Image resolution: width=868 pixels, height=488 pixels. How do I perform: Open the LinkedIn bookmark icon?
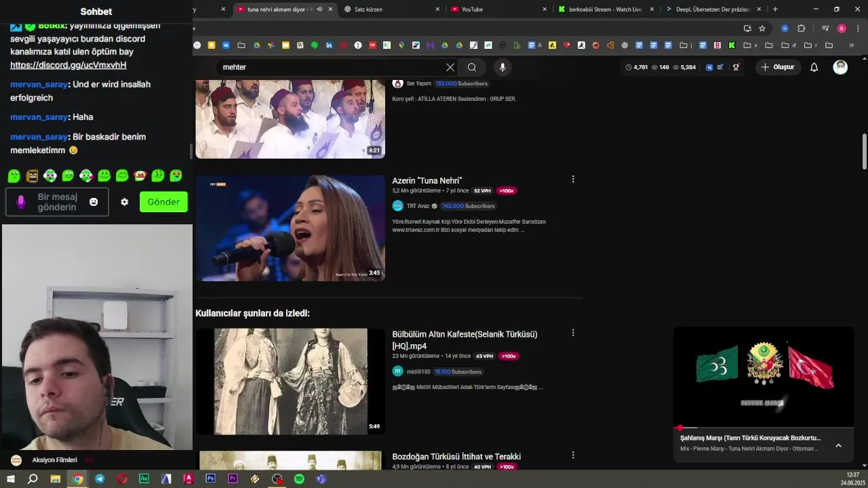coord(329,45)
